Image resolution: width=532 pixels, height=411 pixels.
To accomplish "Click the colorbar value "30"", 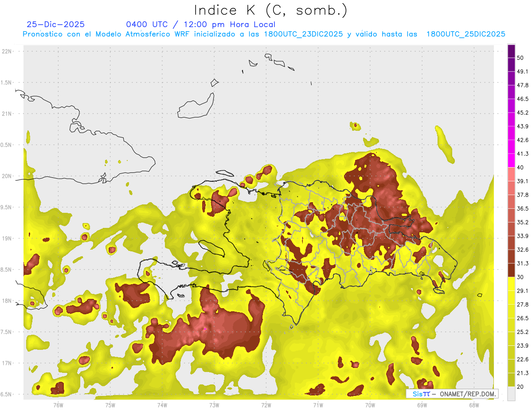I will pos(520,277).
